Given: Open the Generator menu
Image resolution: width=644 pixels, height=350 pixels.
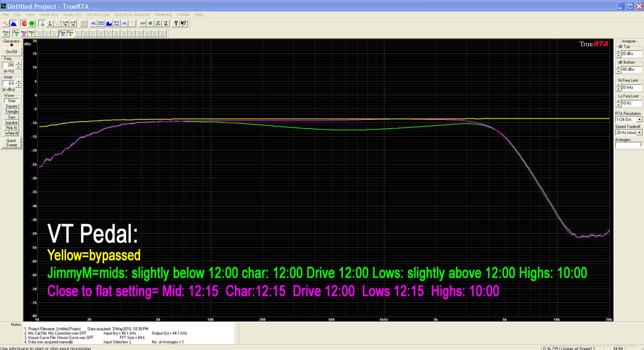Looking at the screenshot, I should (49, 14).
